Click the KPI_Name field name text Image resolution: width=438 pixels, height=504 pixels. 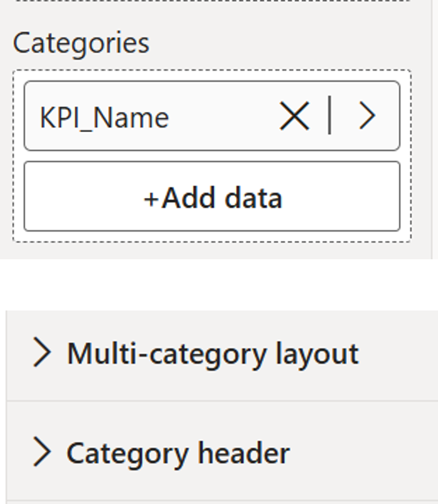pyautogui.click(x=104, y=118)
